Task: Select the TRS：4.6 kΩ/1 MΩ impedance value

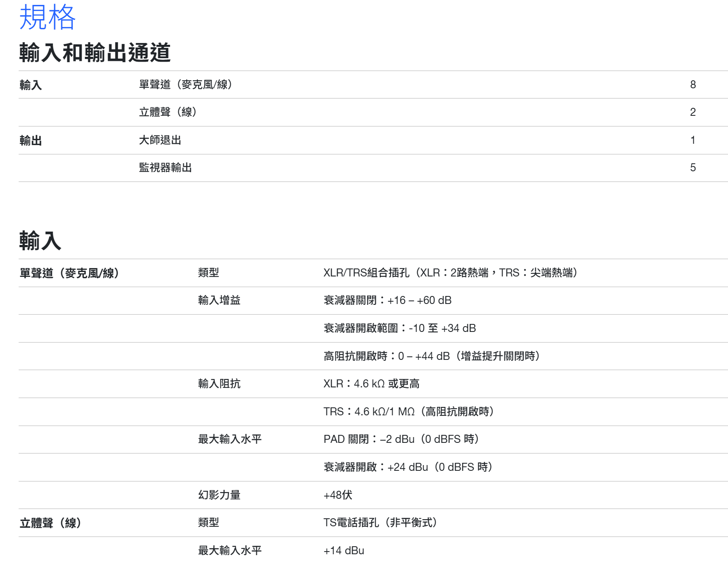Action: pos(409,412)
